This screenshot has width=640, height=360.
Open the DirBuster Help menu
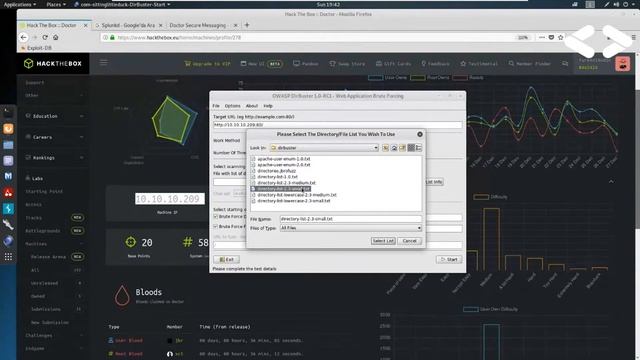click(x=268, y=106)
